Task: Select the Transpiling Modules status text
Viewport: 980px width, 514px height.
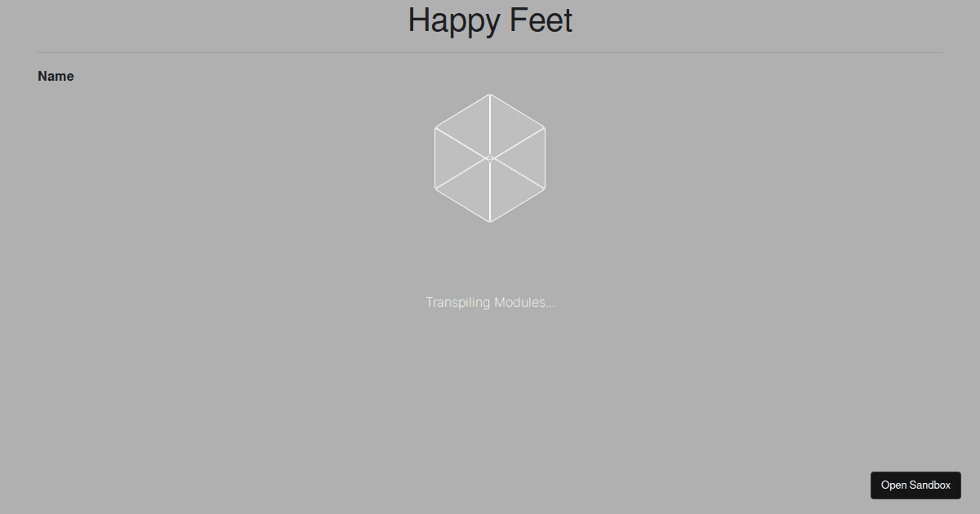Action: pyautogui.click(x=489, y=302)
